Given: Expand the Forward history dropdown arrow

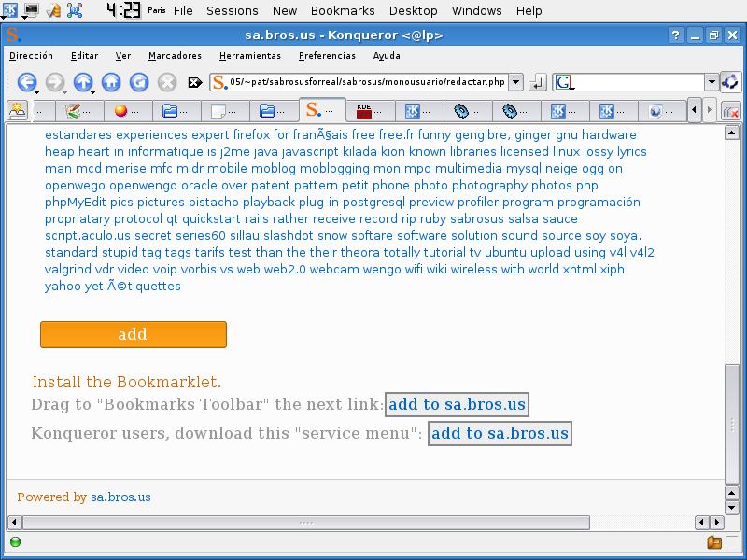Looking at the screenshot, I should (x=64, y=91).
